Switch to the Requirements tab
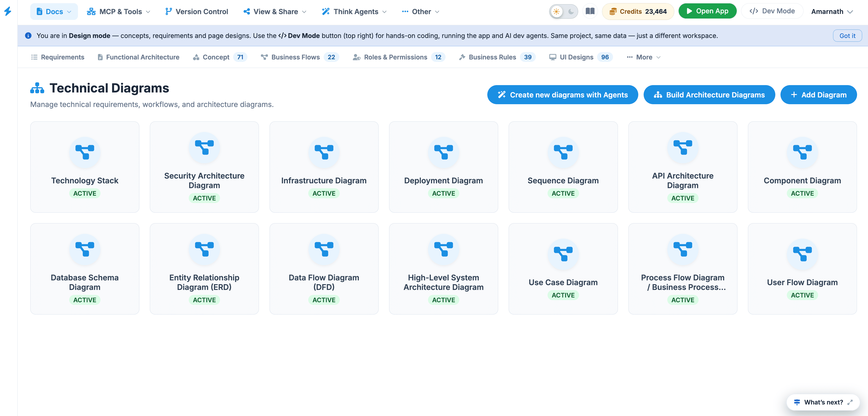 [x=58, y=57]
